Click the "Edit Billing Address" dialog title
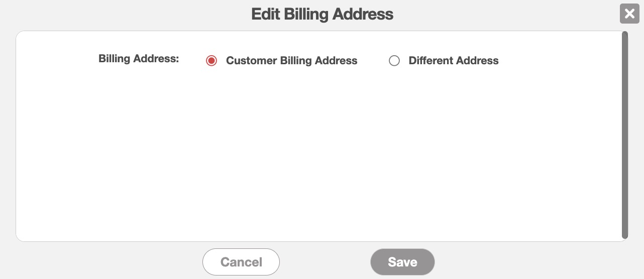Image resolution: width=644 pixels, height=279 pixels. [x=322, y=14]
